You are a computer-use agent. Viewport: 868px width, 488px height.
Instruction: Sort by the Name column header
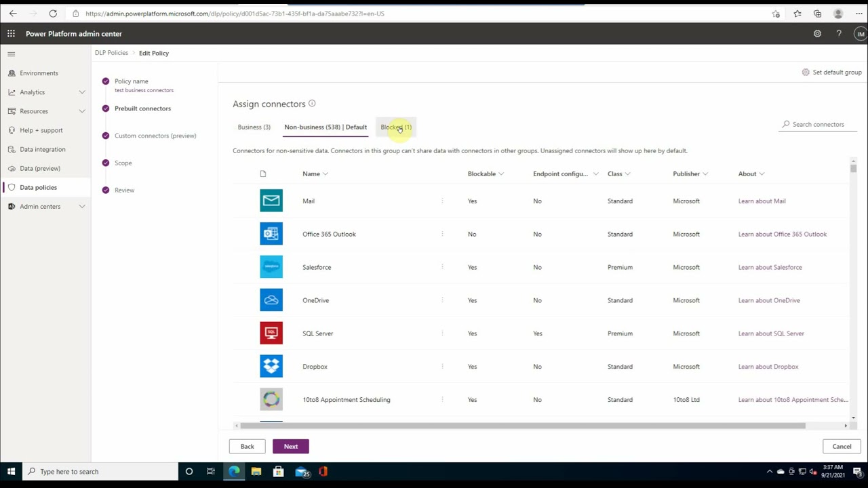[x=315, y=174]
